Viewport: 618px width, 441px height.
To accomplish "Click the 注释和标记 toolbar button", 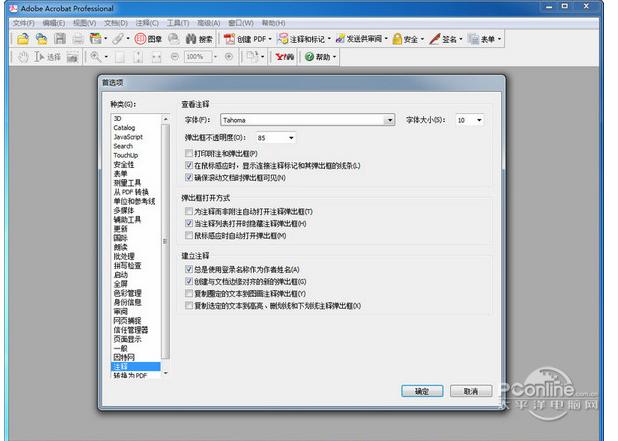I will (x=304, y=39).
